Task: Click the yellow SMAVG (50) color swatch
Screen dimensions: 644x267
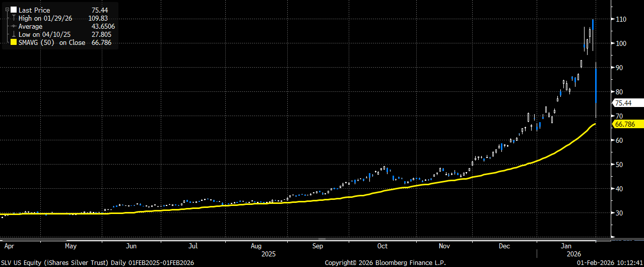Action: (13, 43)
